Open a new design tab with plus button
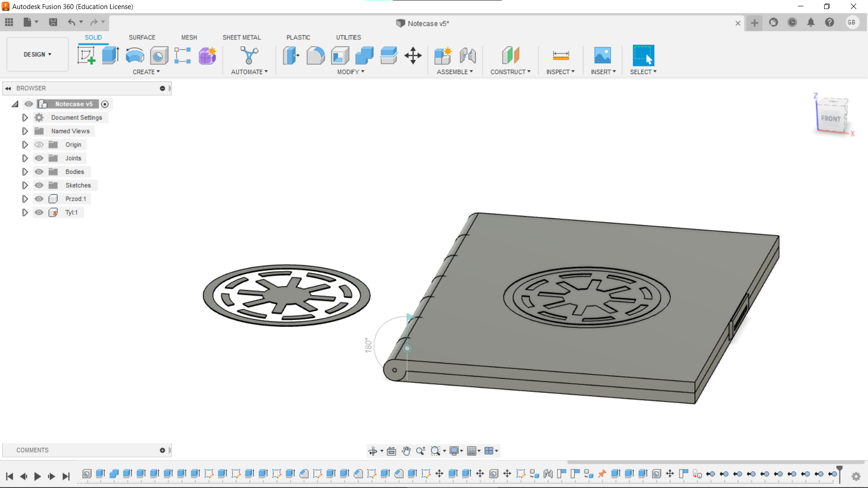 coord(754,23)
